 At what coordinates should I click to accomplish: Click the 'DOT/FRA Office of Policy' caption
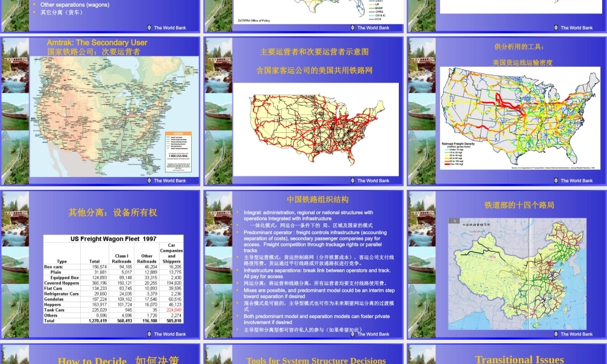coord(254,21)
